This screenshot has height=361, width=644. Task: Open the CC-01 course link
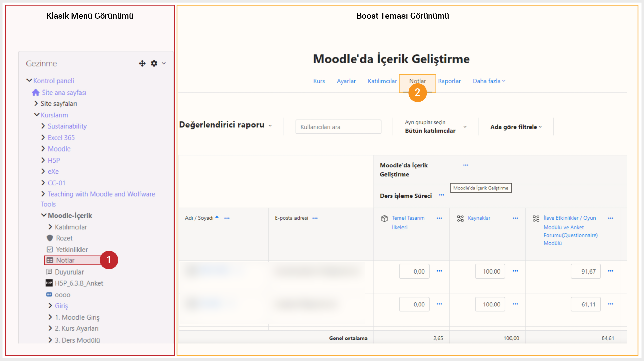click(x=56, y=183)
